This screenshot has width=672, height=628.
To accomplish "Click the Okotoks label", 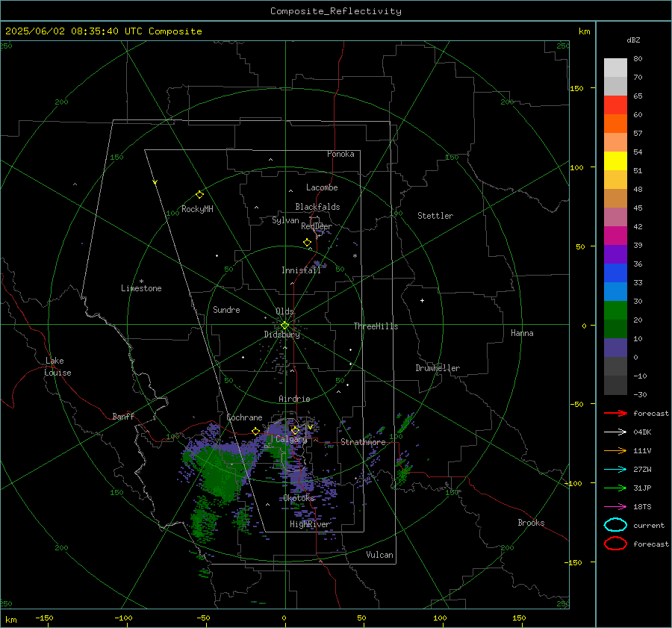I will coord(299,498).
